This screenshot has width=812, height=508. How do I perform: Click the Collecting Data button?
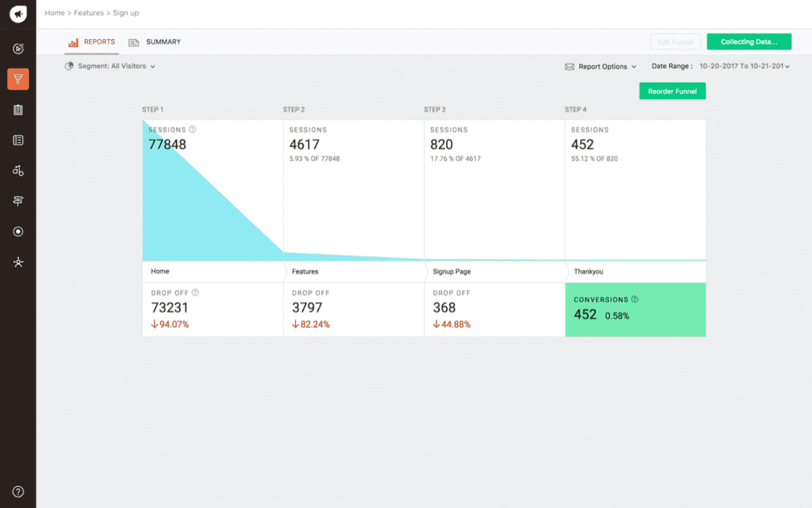pos(749,42)
